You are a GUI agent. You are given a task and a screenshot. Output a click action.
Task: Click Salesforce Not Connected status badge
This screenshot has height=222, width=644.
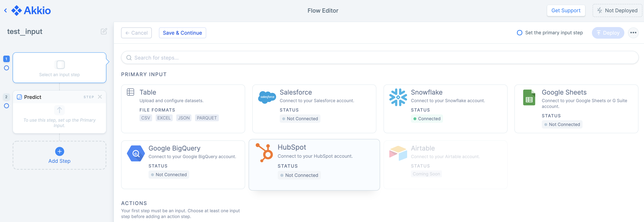pyautogui.click(x=300, y=119)
